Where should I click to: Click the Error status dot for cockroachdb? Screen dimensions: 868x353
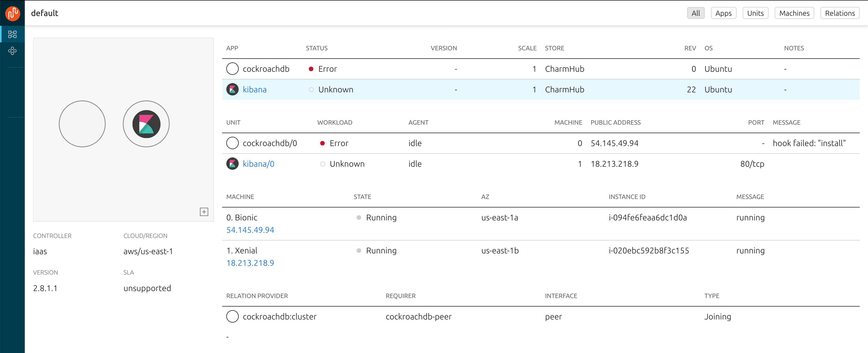tap(311, 69)
